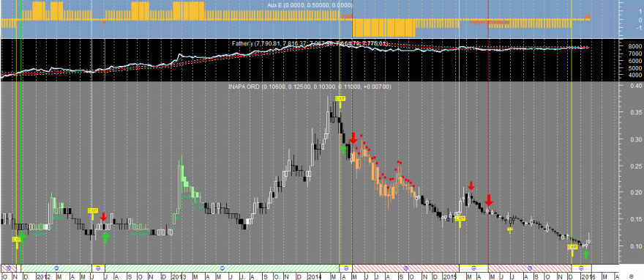Click the green buy arrow near 2016
Viewport: 644px width, 280px height.
(x=585, y=255)
